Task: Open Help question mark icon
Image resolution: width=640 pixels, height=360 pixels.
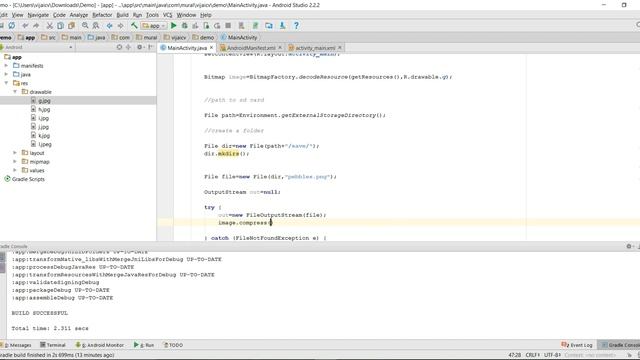Action: [x=296, y=25]
